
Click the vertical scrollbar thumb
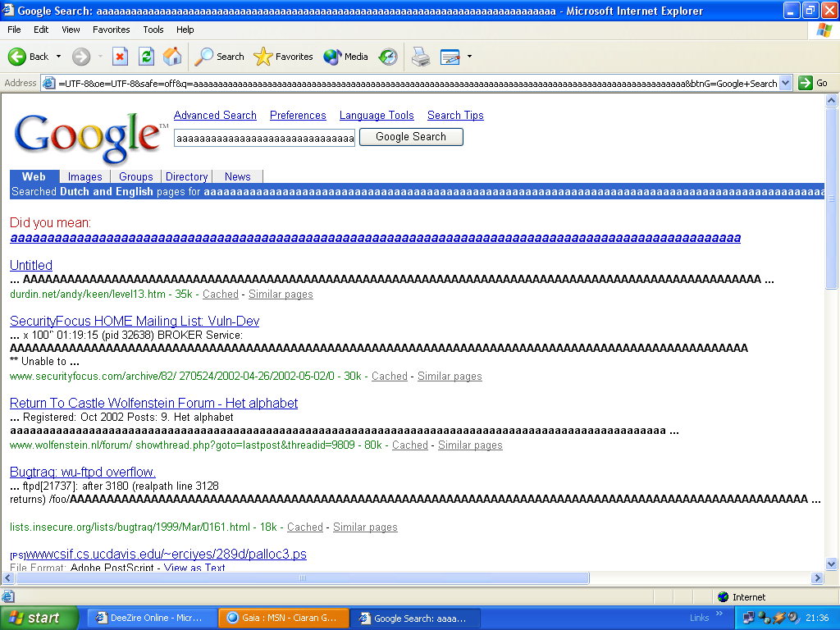(832, 199)
